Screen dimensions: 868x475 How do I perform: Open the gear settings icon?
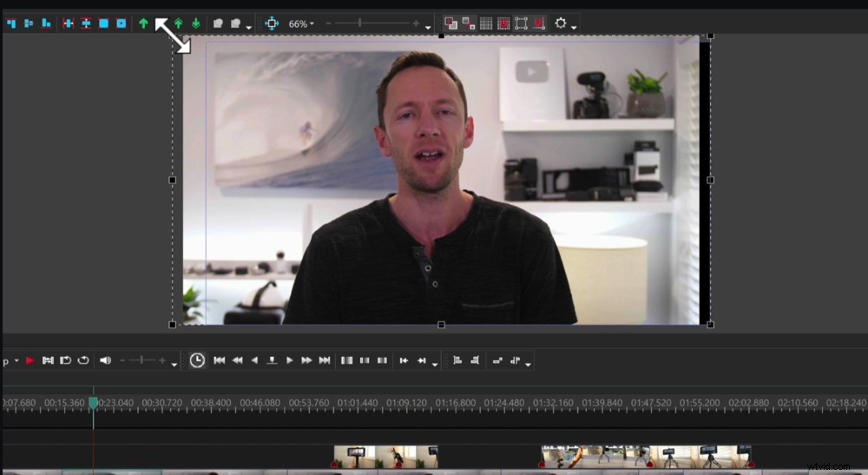coord(560,23)
